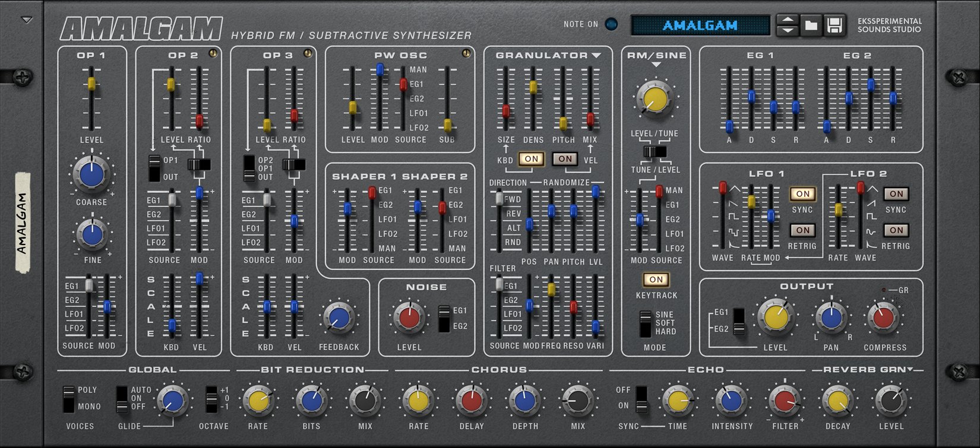This screenshot has width=980, height=448.
Task: Toggle LFO 1 RETRIG ON button
Action: click(x=802, y=230)
